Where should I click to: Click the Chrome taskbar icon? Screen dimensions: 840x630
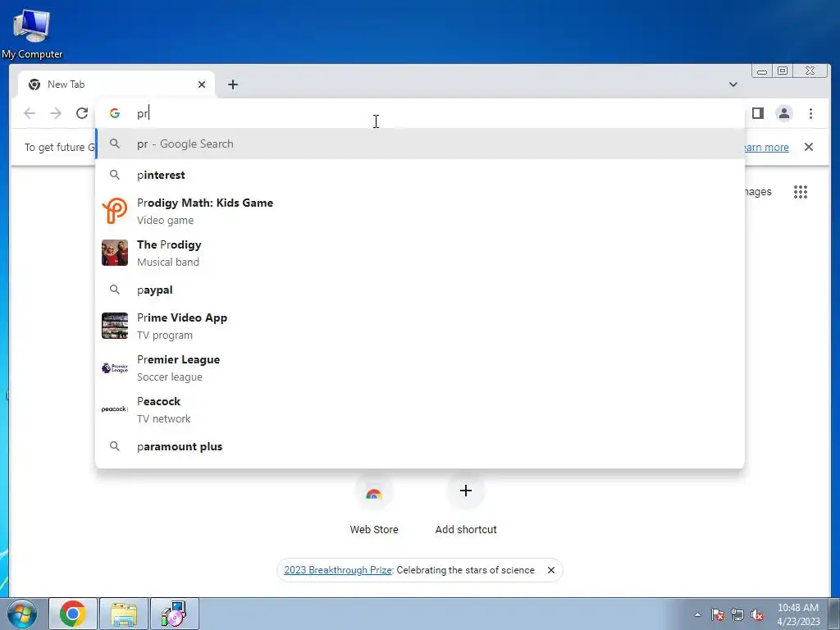pos(73,614)
